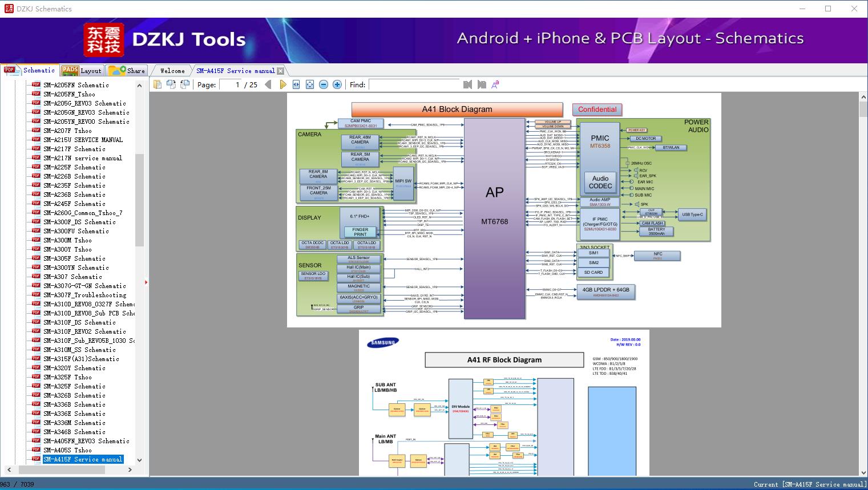Open the Share tab

click(127, 71)
